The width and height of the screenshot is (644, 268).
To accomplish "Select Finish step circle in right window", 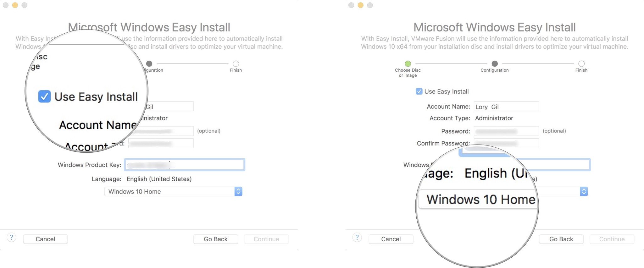I will click(581, 63).
